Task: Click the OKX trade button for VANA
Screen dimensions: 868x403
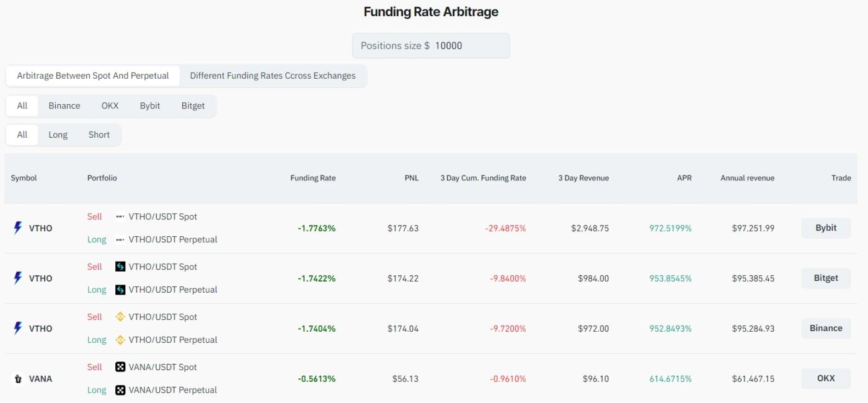Action: tap(826, 378)
